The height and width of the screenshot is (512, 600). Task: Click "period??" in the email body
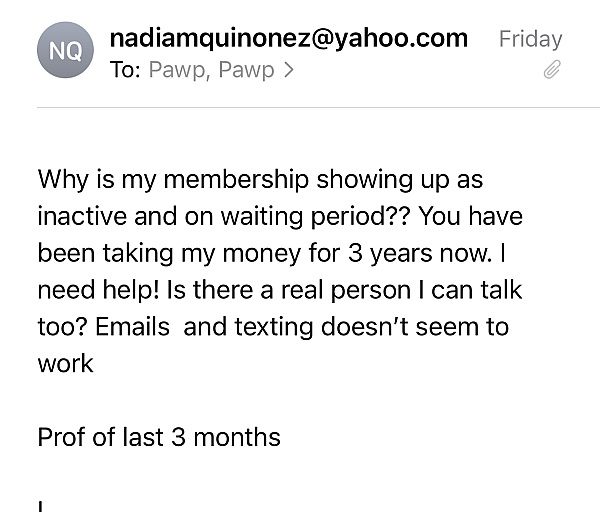coord(360,217)
